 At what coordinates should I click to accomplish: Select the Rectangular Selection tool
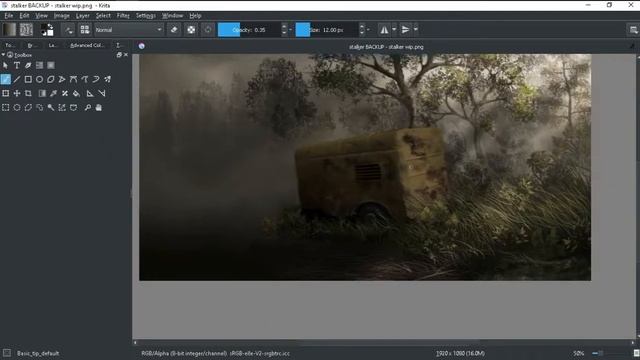5,108
